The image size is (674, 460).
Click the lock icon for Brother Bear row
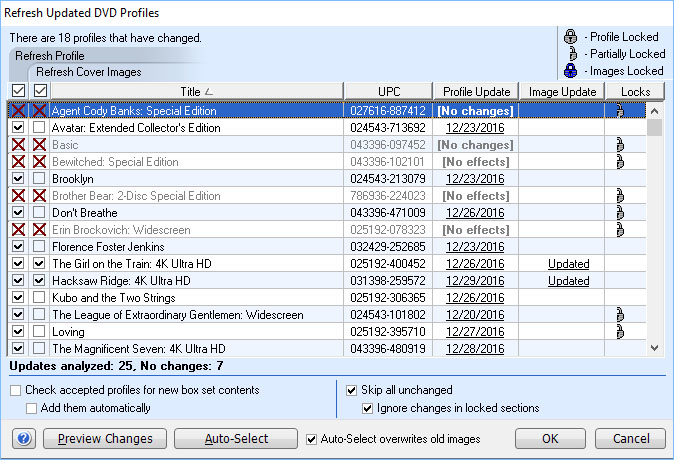click(x=622, y=196)
